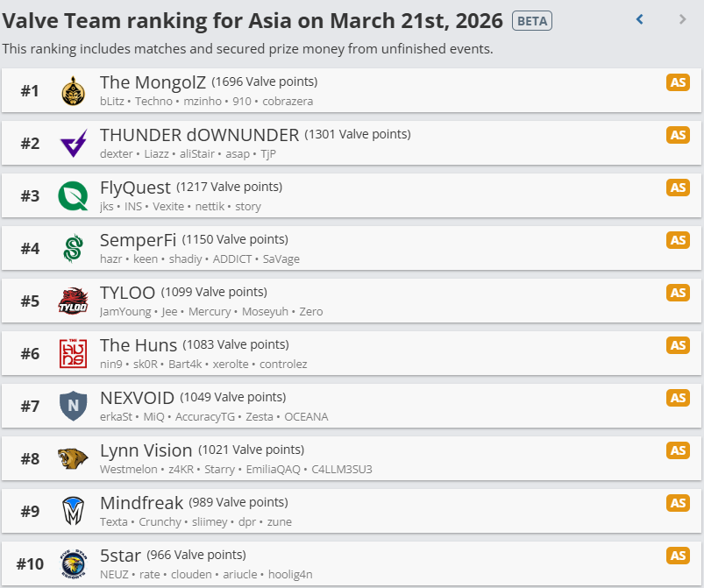
Task: Go to previous ranking date arrow
Action: [x=640, y=19]
